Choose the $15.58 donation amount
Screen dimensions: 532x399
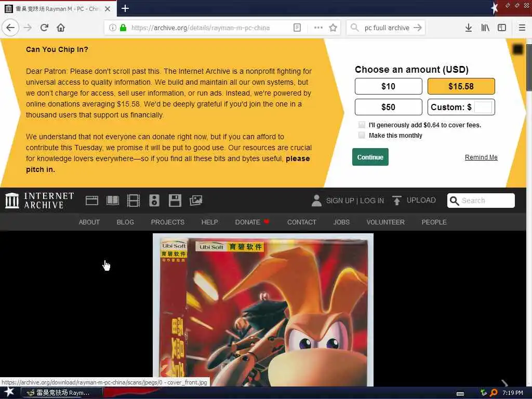pos(461,86)
